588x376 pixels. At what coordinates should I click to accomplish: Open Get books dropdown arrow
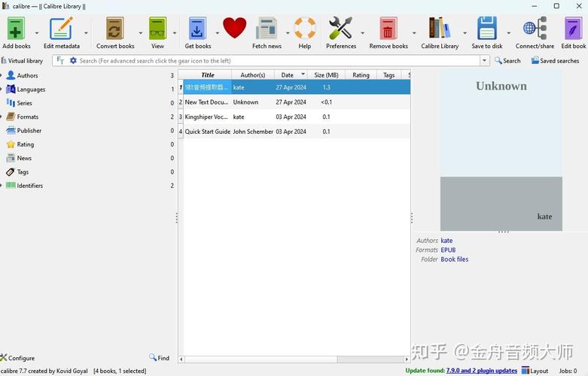click(217, 33)
